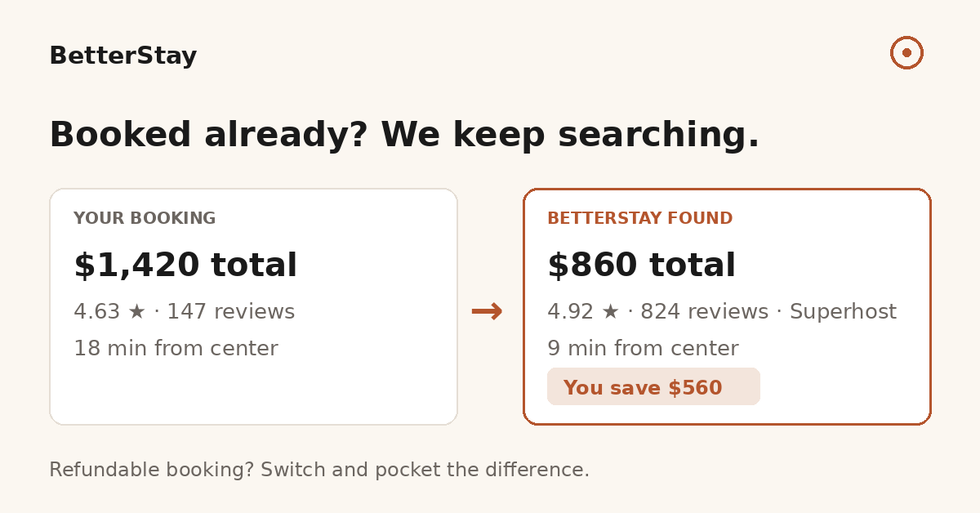Screen dimensions: 980x513
Task: Click the 4.92 rating number
Action: tap(570, 312)
